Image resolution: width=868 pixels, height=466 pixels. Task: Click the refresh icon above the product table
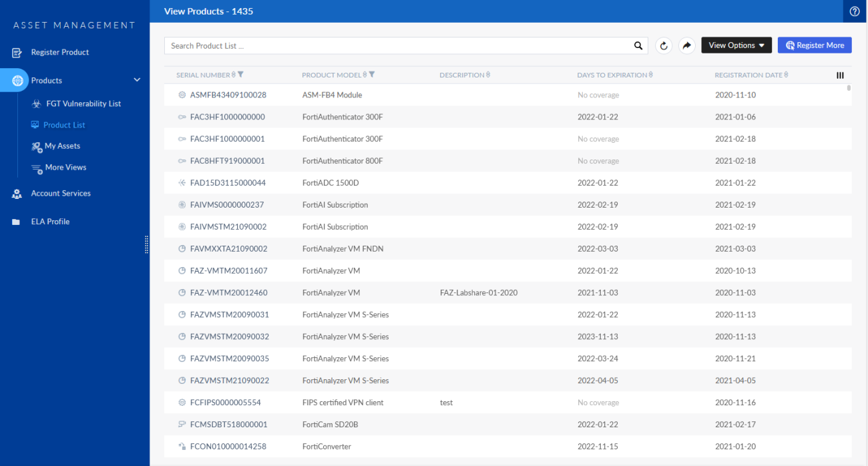click(x=663, y=45)
